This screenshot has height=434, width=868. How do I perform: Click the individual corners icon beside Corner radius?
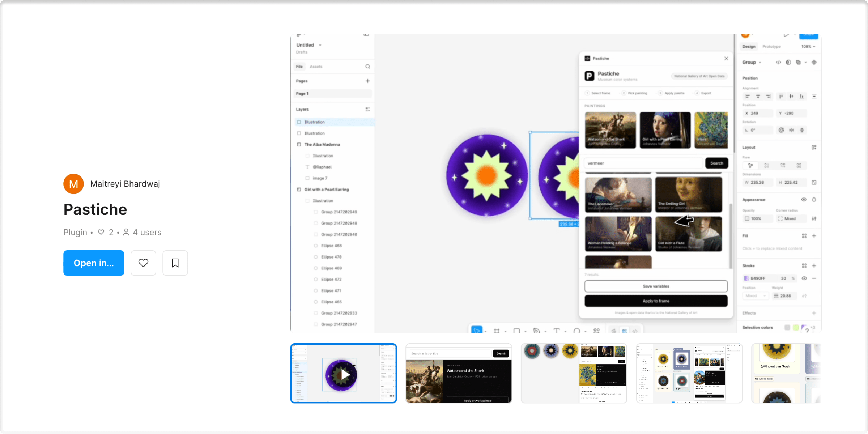point(814,218)
